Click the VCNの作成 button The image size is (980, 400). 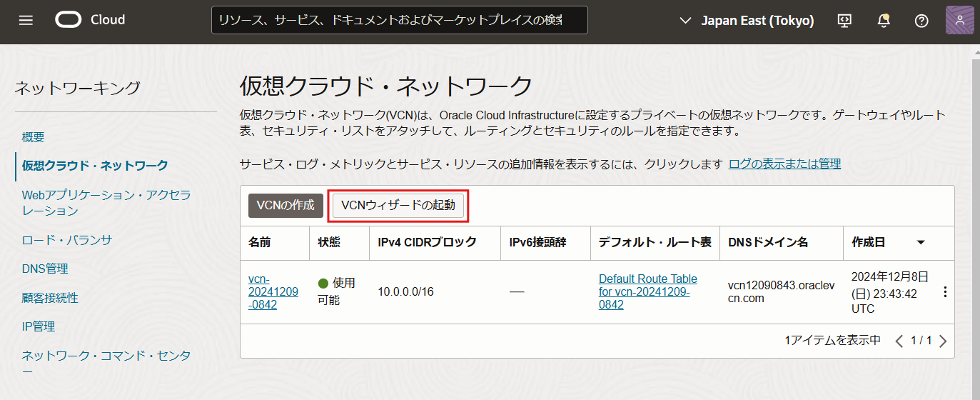286,205
